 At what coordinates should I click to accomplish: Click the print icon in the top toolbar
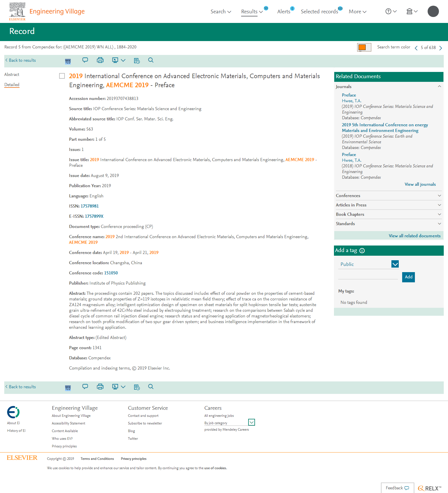[x=100, y=60]
